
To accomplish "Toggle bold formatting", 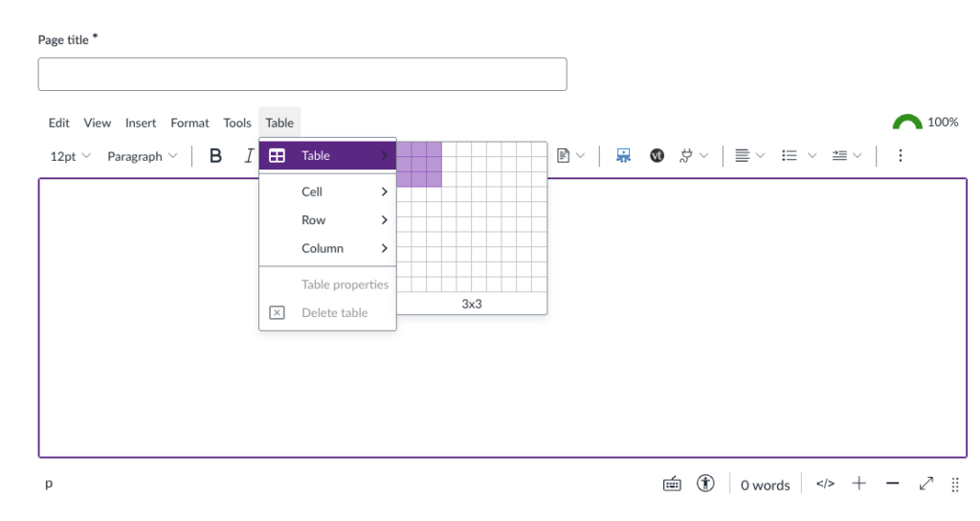I will (x=215, y=156).
